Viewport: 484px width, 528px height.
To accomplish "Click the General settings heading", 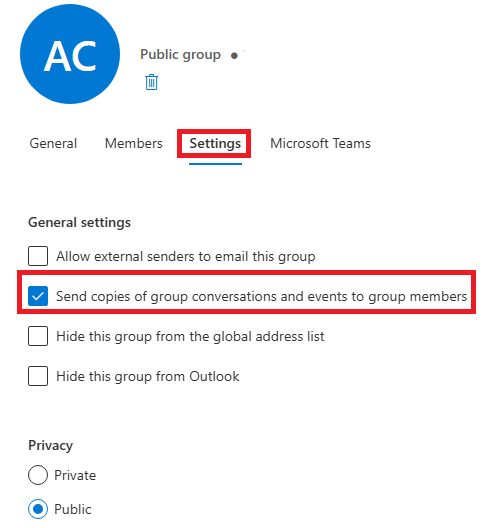I will tap(79, 223).
